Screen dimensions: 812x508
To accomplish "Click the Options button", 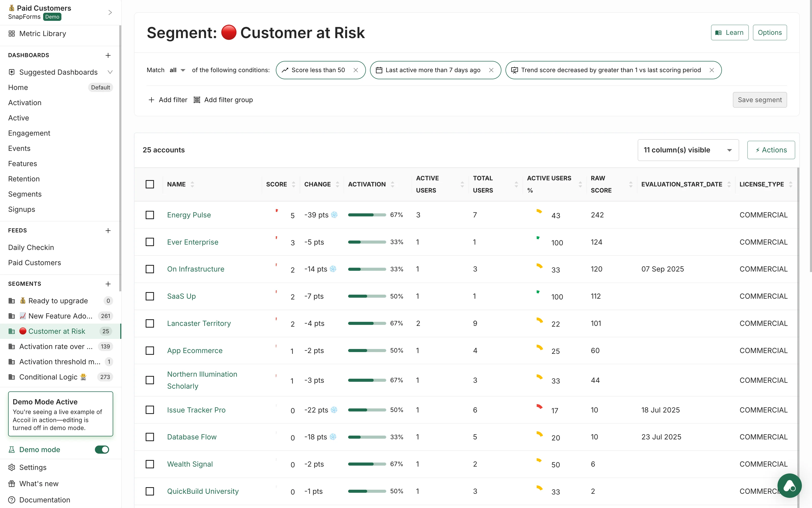I will 770,33.
